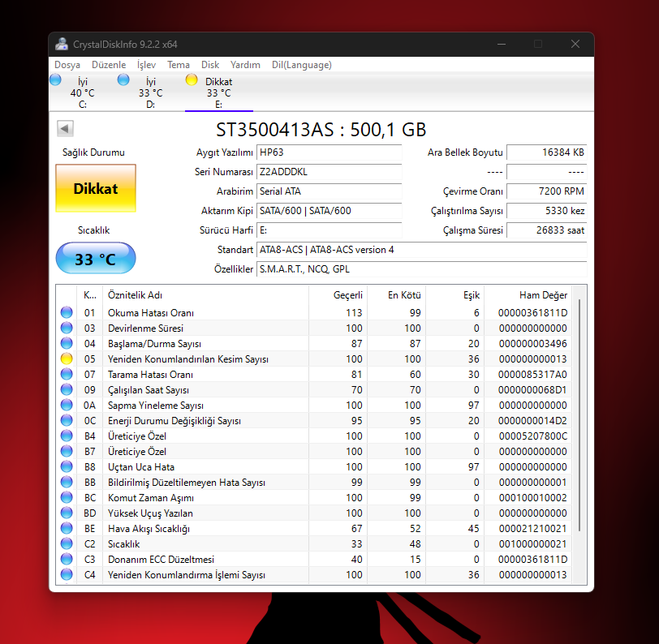The width and height of the screenshot is (659, 644).
Task: Click the previous disk arrow button
Action: (65, 128)
